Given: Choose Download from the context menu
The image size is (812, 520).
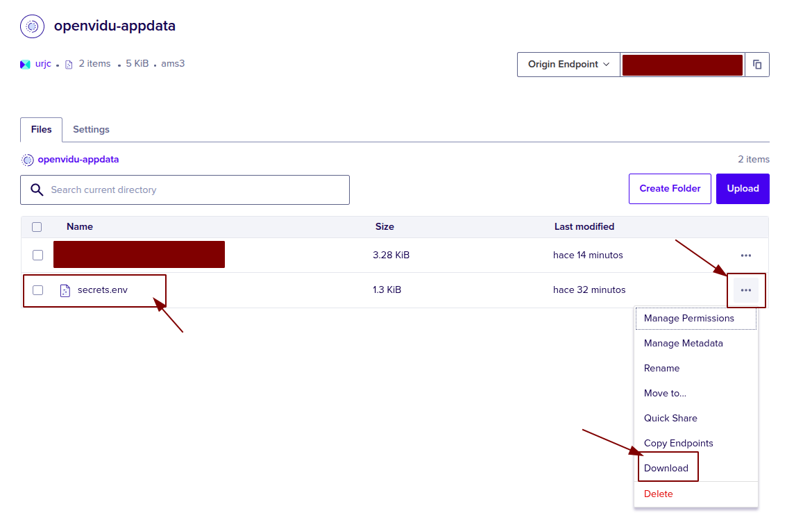Looking at the screenshot, I should (x=666, y=468).
